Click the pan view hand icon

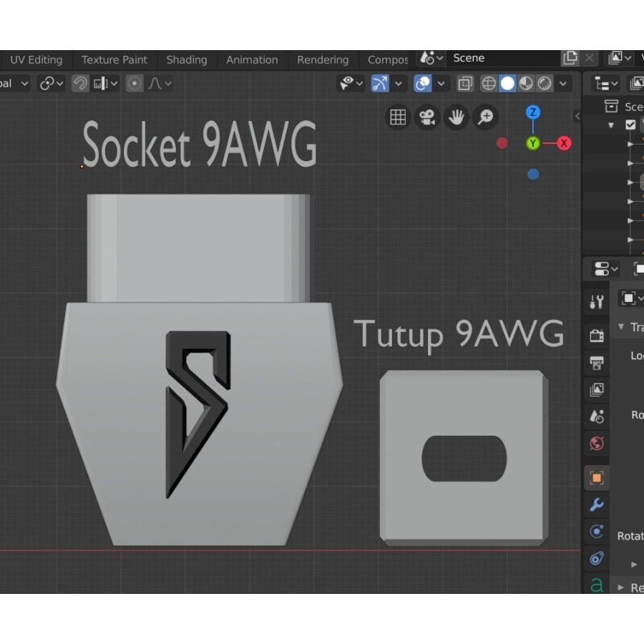point(456,117)
